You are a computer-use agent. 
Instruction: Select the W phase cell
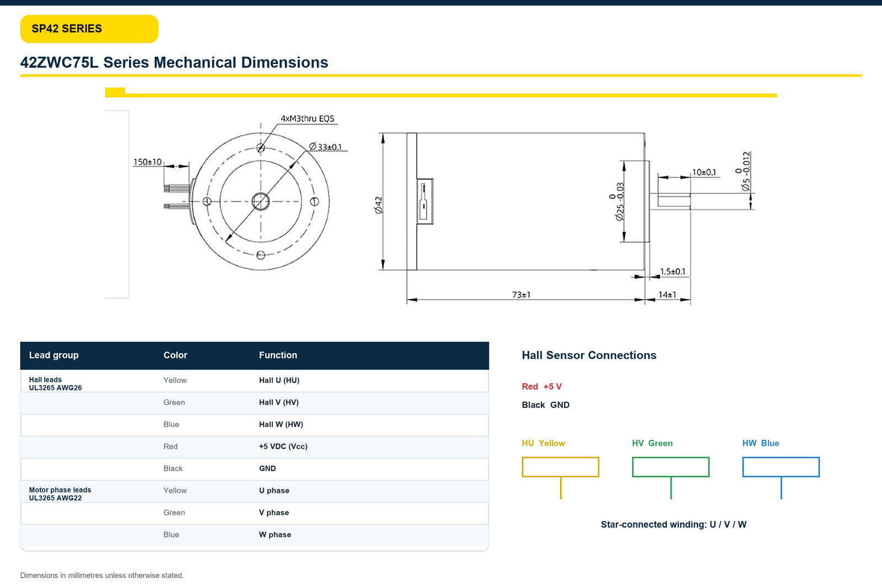point(275,535)
